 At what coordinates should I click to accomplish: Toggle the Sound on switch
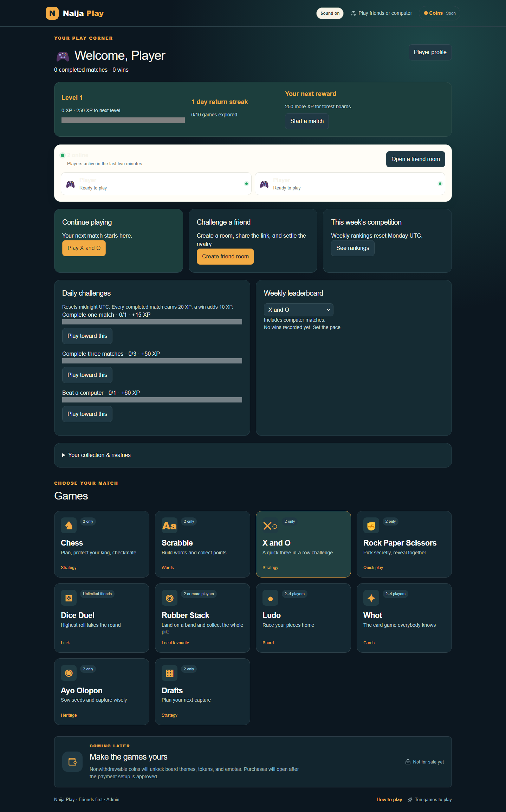(330, 13)
